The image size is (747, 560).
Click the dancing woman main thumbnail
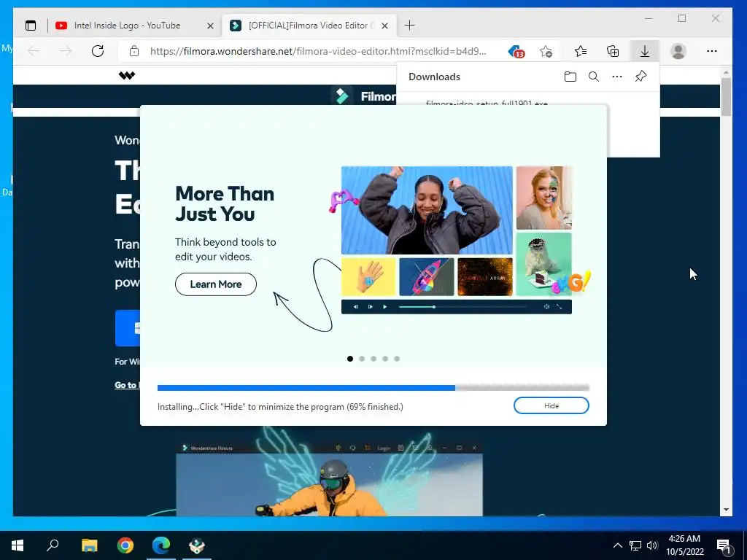pos(427,210)
